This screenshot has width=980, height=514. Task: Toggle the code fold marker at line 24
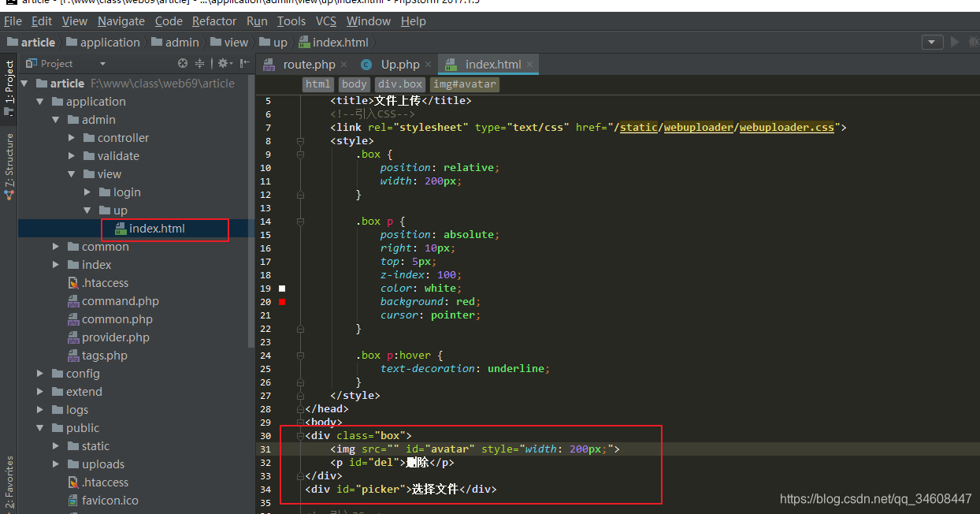coord(300,356)
